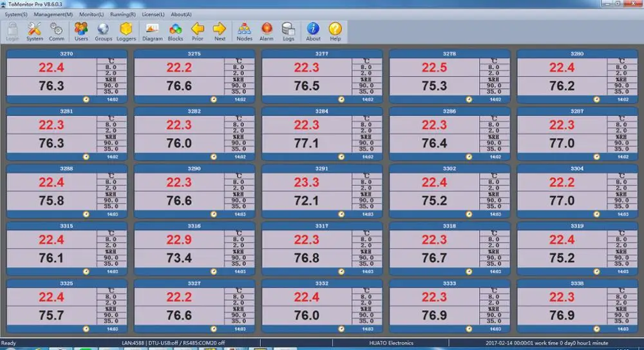This screenshot has width=644, height=350.
Task: Open the Comm settings icon
Action: pos(57,30)
